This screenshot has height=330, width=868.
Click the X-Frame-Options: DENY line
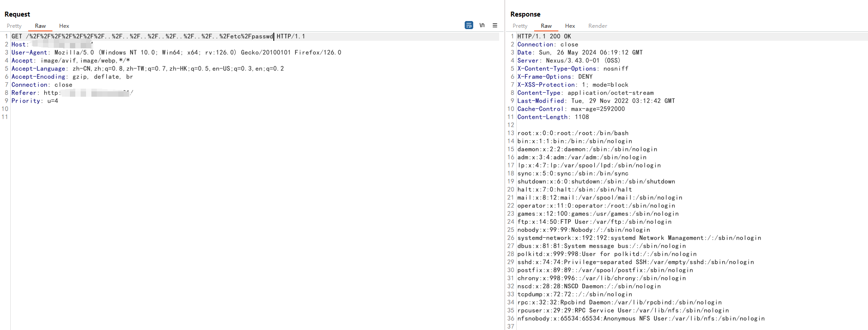click(x=555, y=77)
